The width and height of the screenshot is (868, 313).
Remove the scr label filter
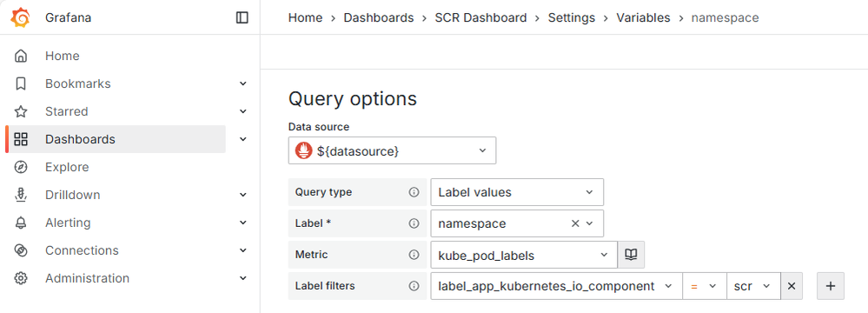[792, 286]
